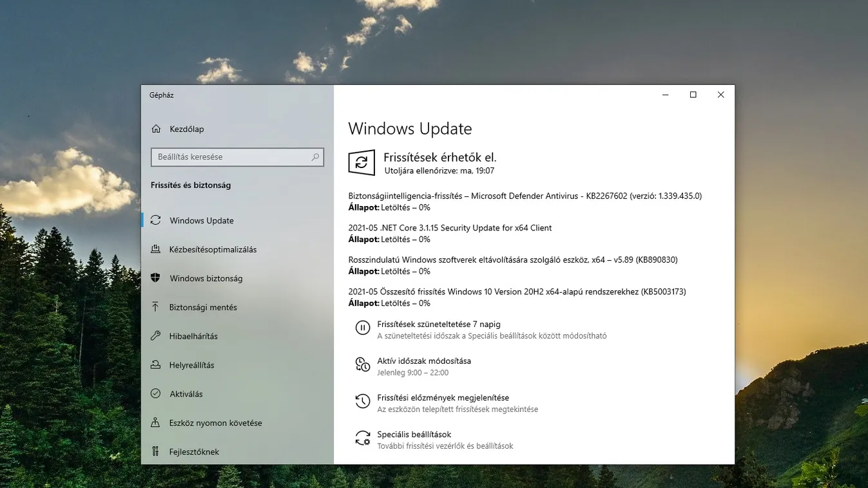Image resolution: width=868 pixels, height=488 pixels.
Task: Click the Biztonsági mentés arrow icon
Action: click(x=155, y=307)
